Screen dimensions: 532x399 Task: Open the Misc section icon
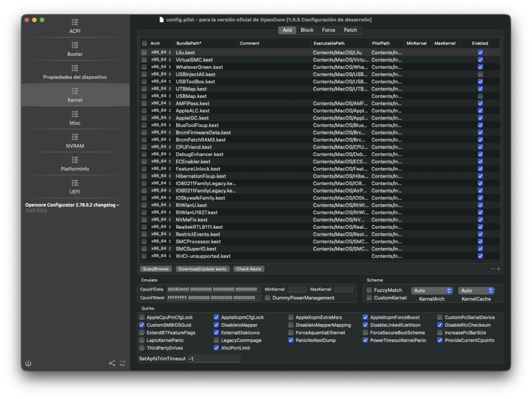pos(75,114)
